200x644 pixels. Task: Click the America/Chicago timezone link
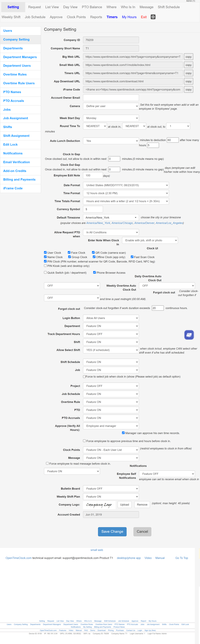[x=122, y=223]
